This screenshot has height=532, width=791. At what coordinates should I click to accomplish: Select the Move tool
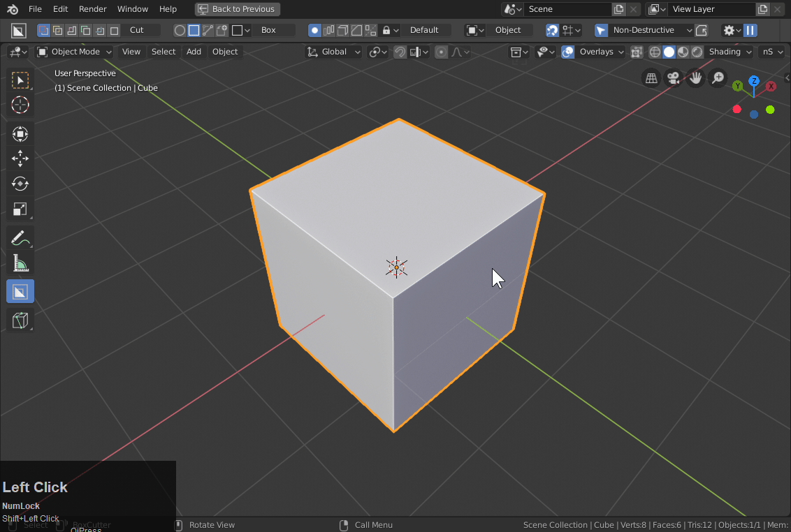tap(20, 158)
